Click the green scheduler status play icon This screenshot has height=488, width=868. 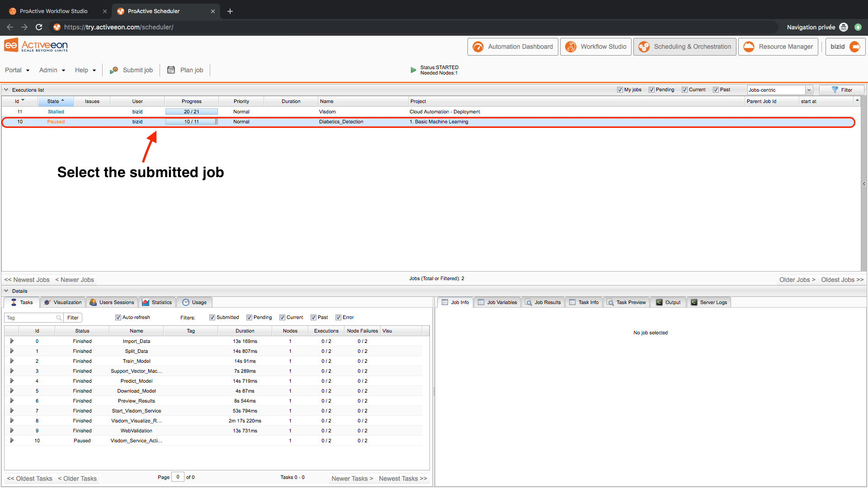(x=413, y=70)
